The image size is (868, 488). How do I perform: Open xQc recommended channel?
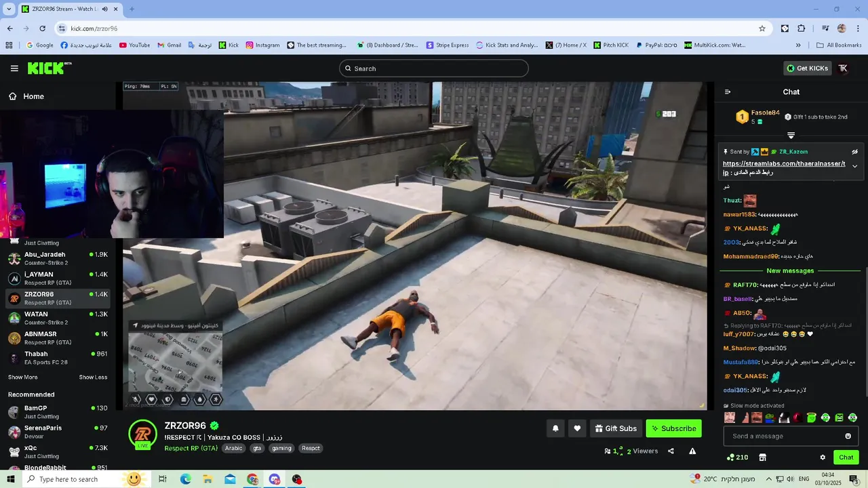58,451
